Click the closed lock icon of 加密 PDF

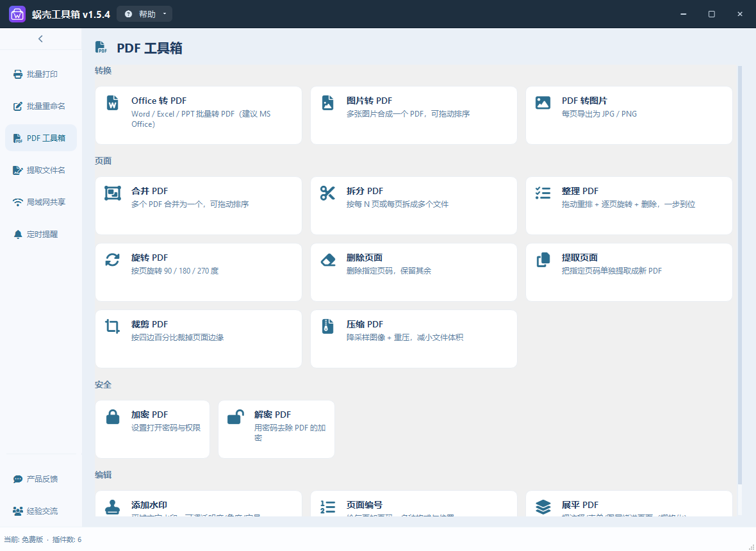coord(112,416)
